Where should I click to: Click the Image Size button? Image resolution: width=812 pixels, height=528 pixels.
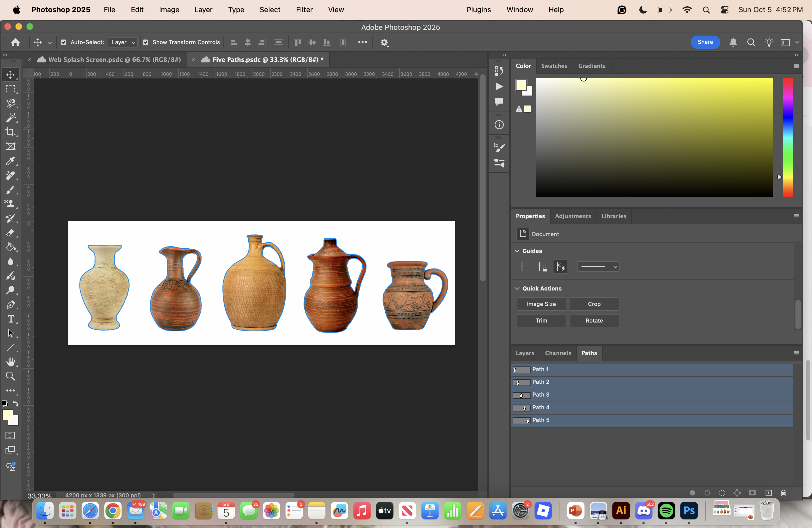click(541, 304)
